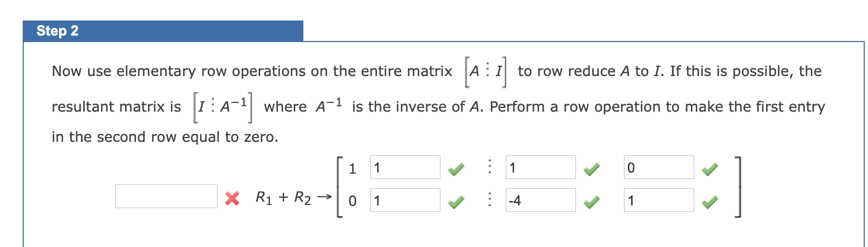Click green checkmark after top-row third-column field
868x247 pixels.
pos(592,170)
